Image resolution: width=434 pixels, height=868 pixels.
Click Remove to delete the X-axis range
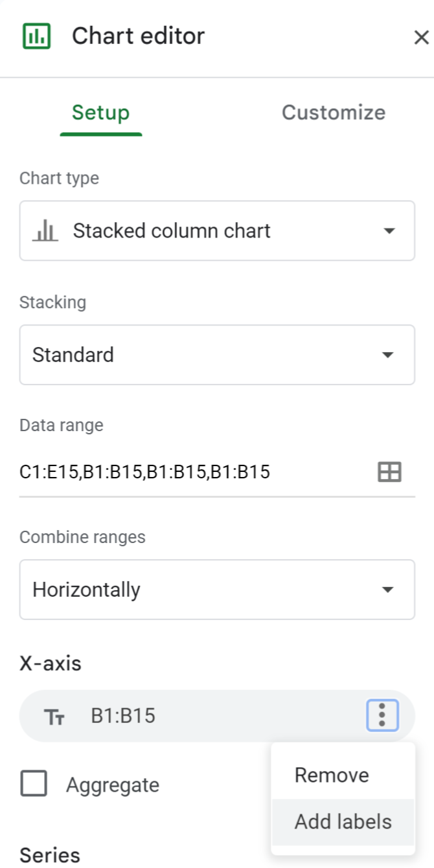(331, 775)
